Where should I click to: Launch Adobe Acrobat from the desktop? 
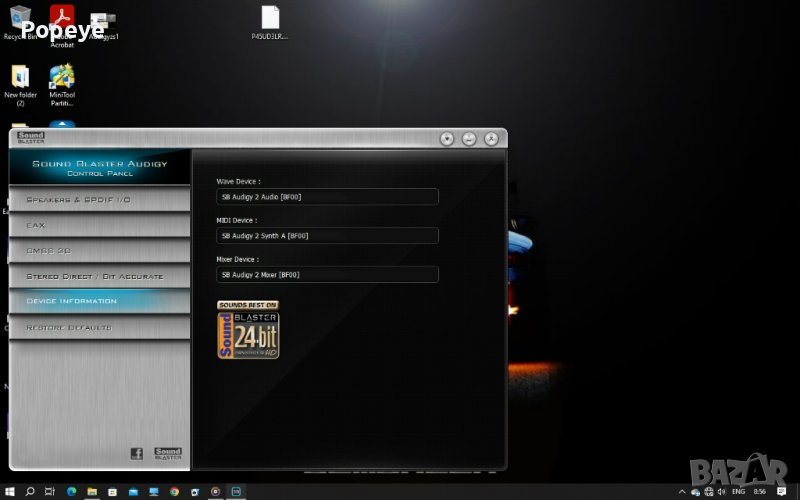point(62,20)
